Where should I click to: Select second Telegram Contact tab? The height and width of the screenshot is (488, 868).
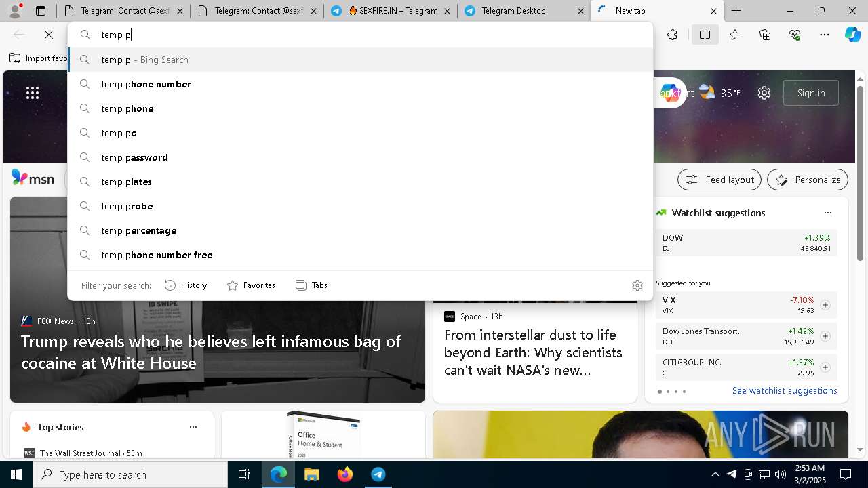point(256,11)
